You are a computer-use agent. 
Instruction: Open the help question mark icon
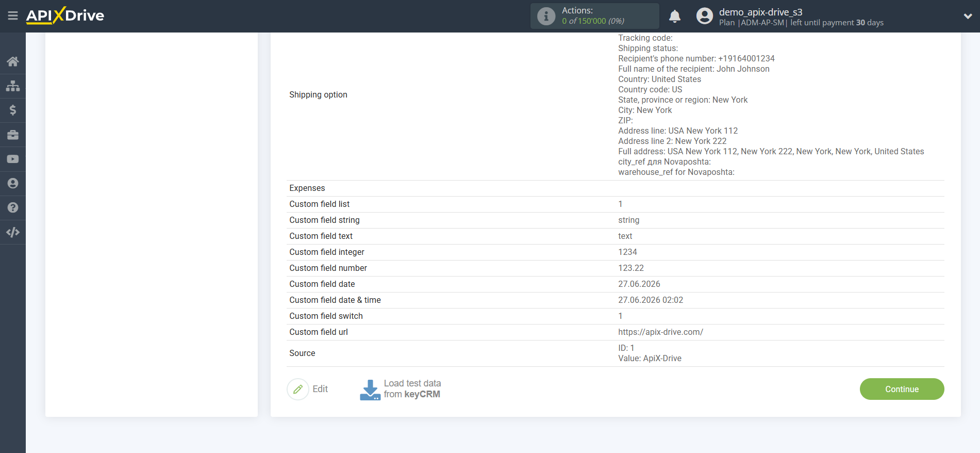[13, 207]
